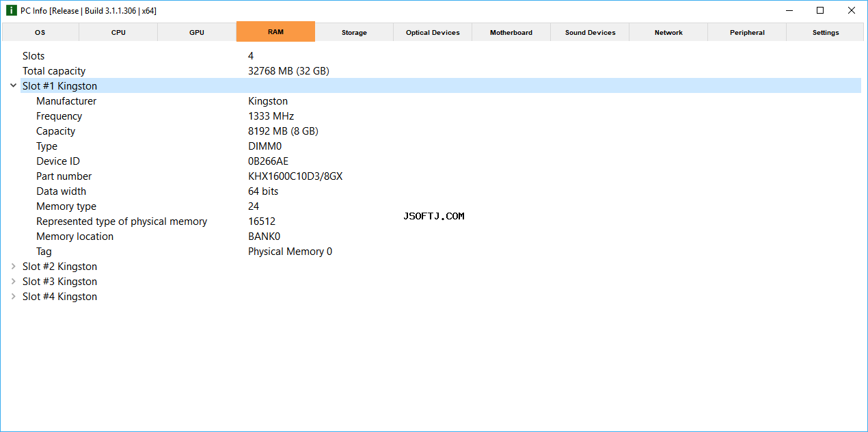
Task: Select the Manufacturer row label
Action: point(66,101)
